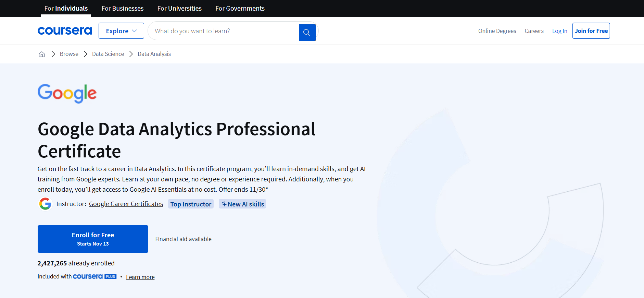Open the Careers link
Viewport: 644px width, 298px height.
[534, 31]
